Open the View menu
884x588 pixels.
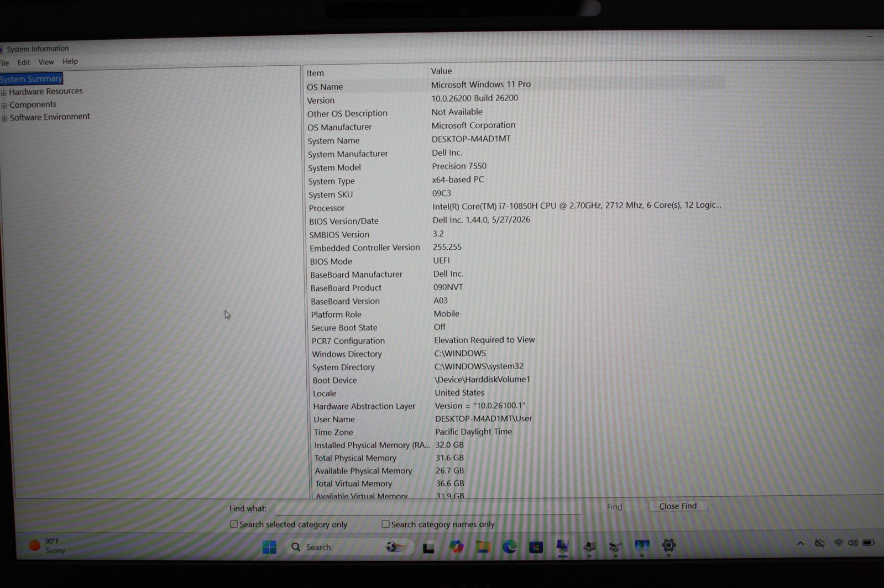[46, 62]
